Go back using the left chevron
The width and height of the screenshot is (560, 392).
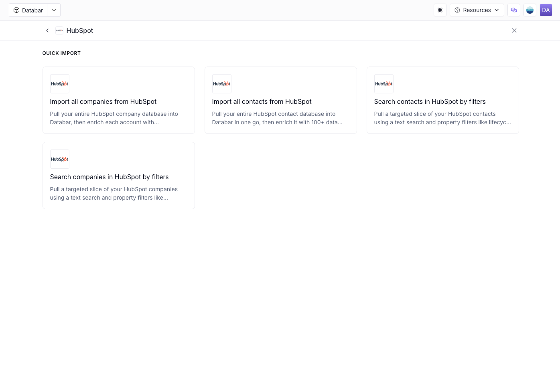click(47, 30)
